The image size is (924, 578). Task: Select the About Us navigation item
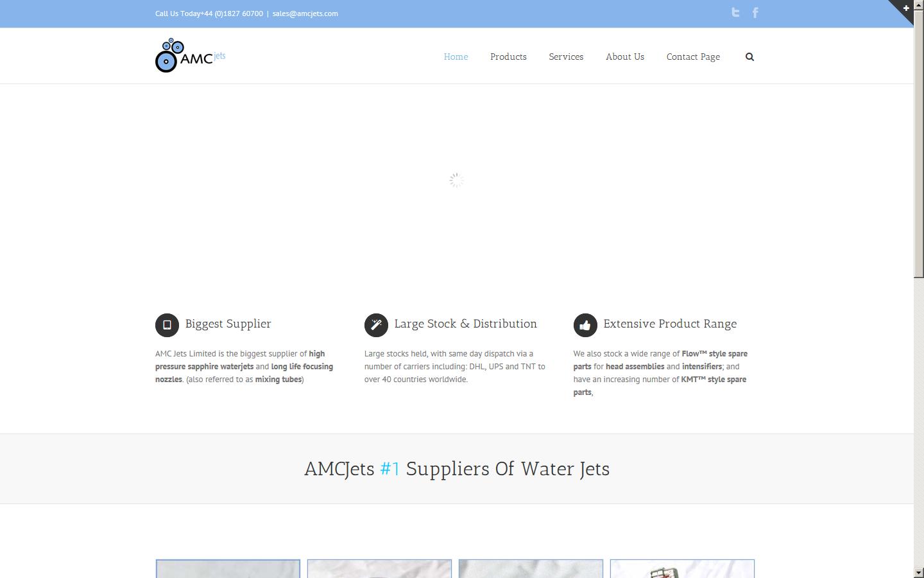624,57
